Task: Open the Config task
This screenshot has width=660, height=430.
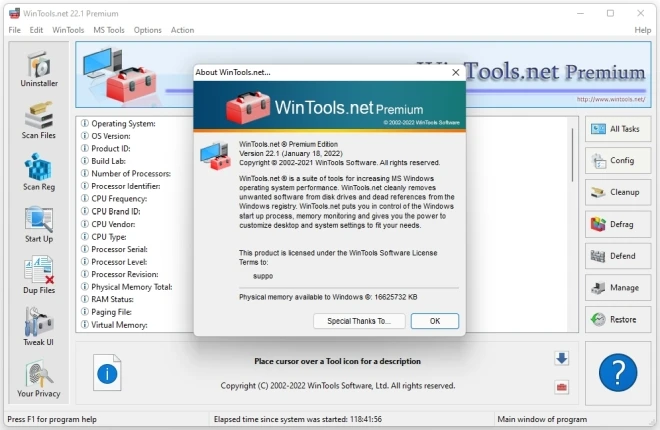Action: point(617,161)
